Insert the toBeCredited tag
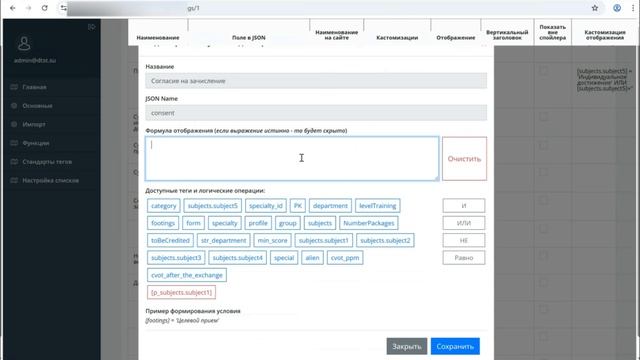 [170, 240]
